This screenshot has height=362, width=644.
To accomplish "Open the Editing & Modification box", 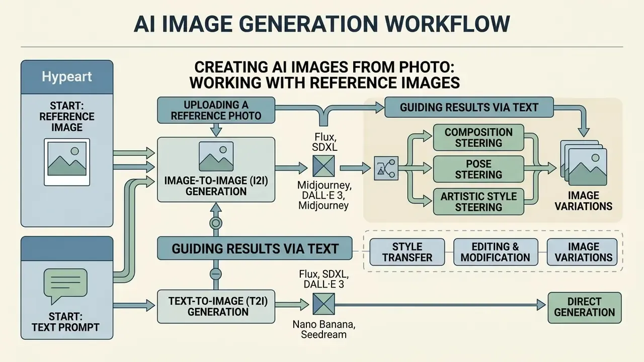I will coord(496,252).
